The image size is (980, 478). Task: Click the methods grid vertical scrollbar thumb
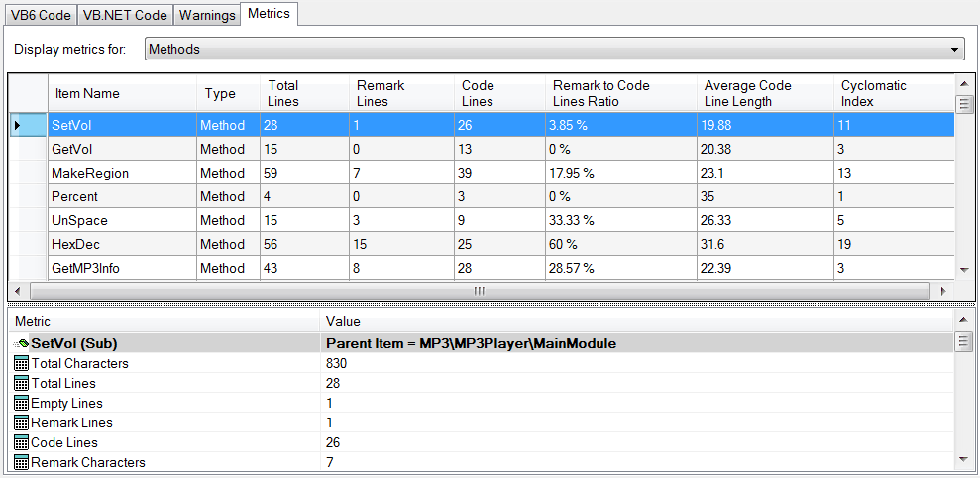coord(964,102)
